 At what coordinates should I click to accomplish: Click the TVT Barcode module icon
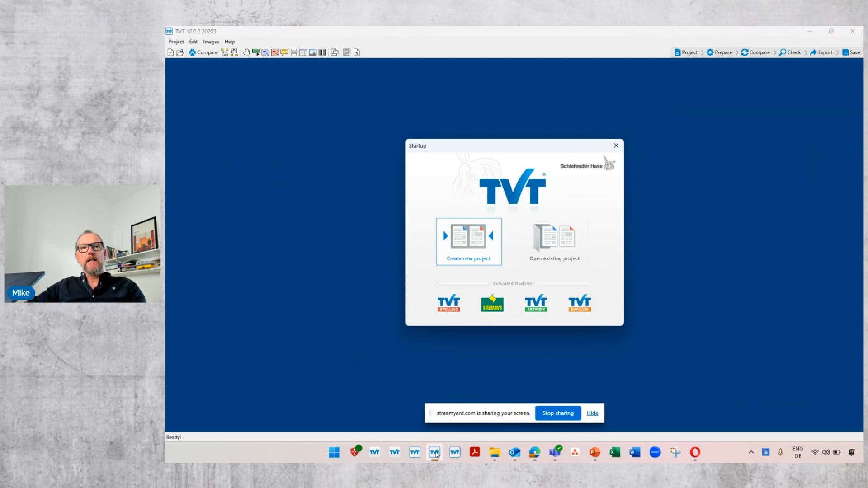[x=580, y=303]
